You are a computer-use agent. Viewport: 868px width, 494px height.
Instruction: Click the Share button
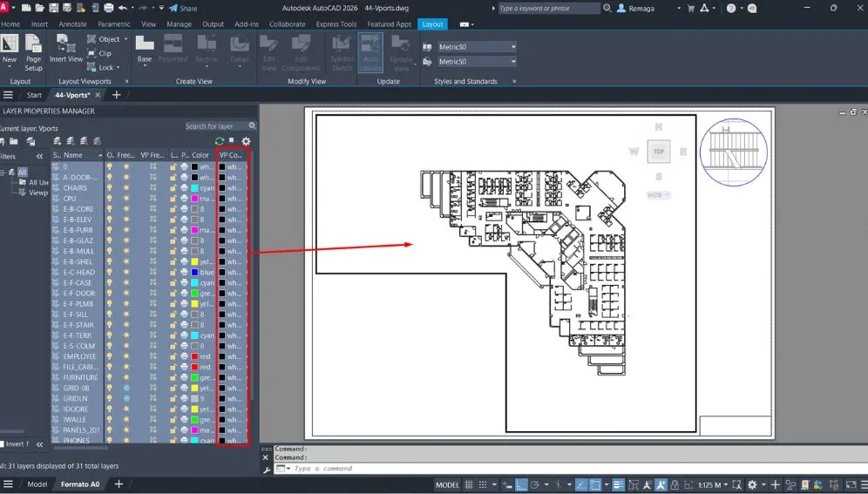183,9
